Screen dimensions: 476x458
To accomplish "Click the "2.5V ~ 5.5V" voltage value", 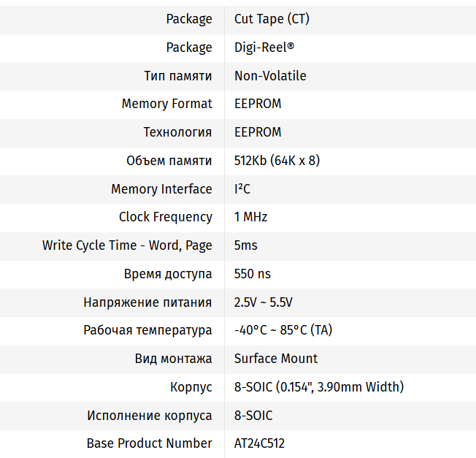I will coord(264,302).
